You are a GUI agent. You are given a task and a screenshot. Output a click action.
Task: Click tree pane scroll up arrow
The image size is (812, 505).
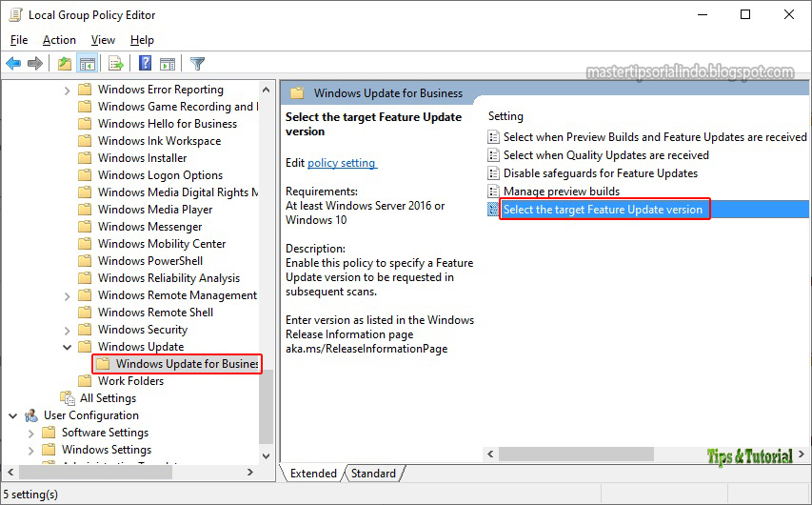[266, 90]
